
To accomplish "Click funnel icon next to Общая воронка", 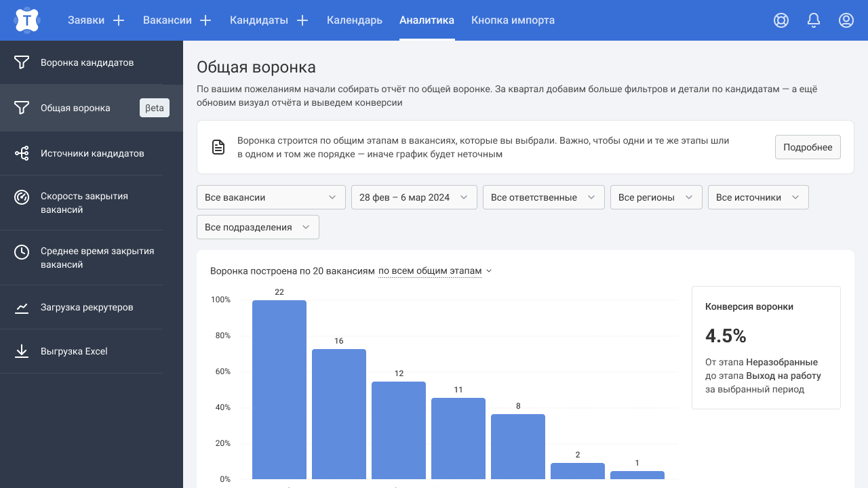I will click(22, 108).
